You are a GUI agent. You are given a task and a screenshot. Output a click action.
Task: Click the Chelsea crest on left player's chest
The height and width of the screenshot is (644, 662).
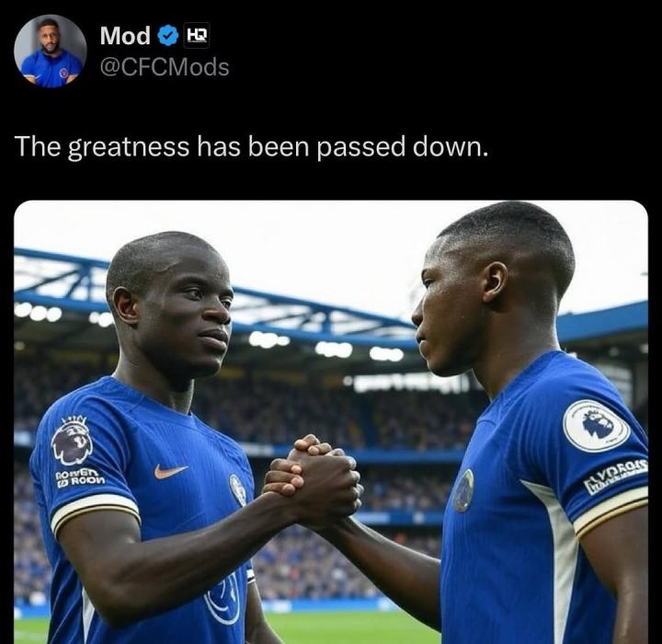[238, 489]
